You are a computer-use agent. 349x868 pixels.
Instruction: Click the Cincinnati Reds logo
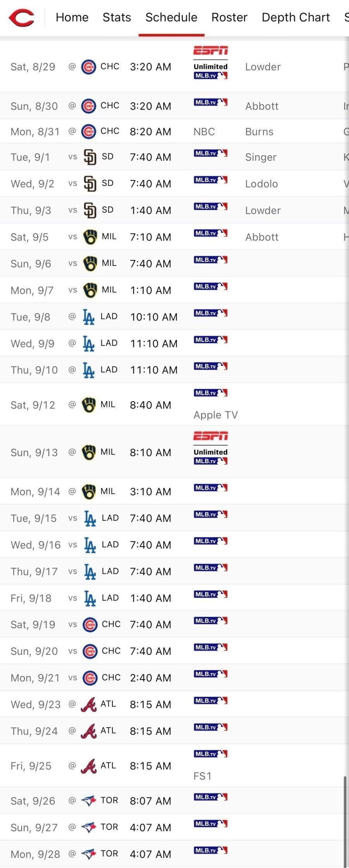[21, 17]
